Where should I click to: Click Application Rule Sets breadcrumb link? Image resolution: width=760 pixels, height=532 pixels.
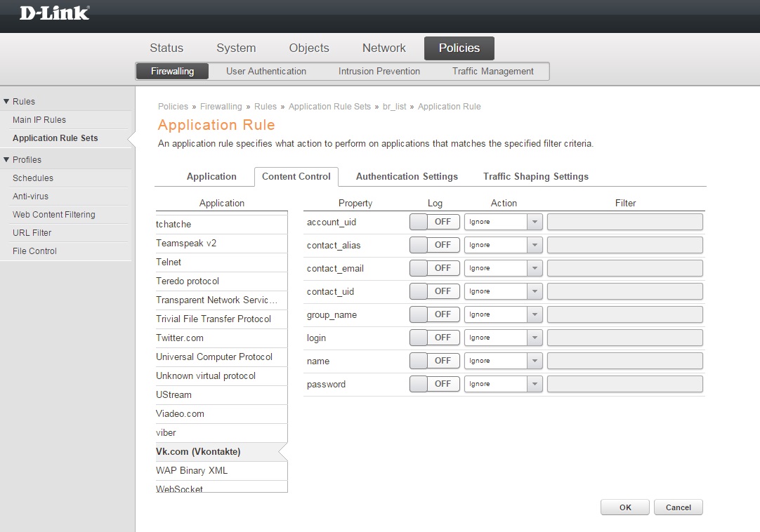coord(329,107)
